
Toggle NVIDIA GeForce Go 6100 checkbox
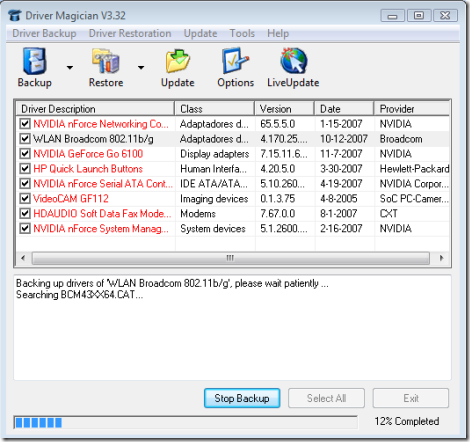(x=25, y=154)
